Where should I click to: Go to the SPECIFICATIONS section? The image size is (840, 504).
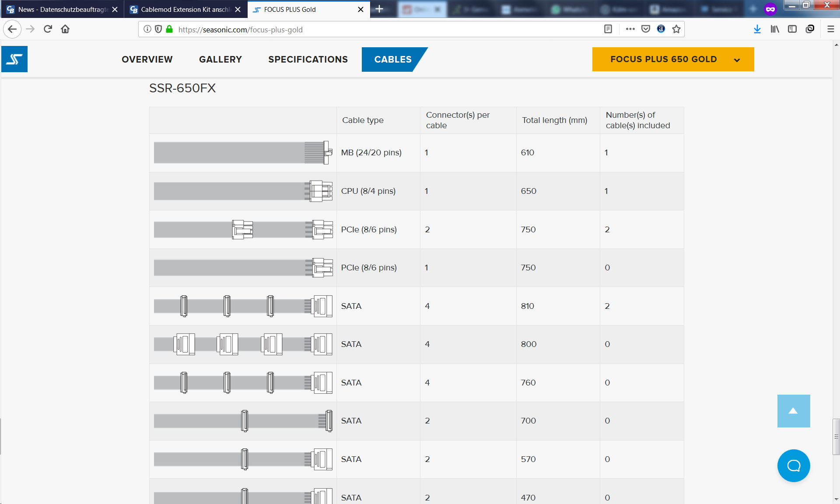point(308,59)
